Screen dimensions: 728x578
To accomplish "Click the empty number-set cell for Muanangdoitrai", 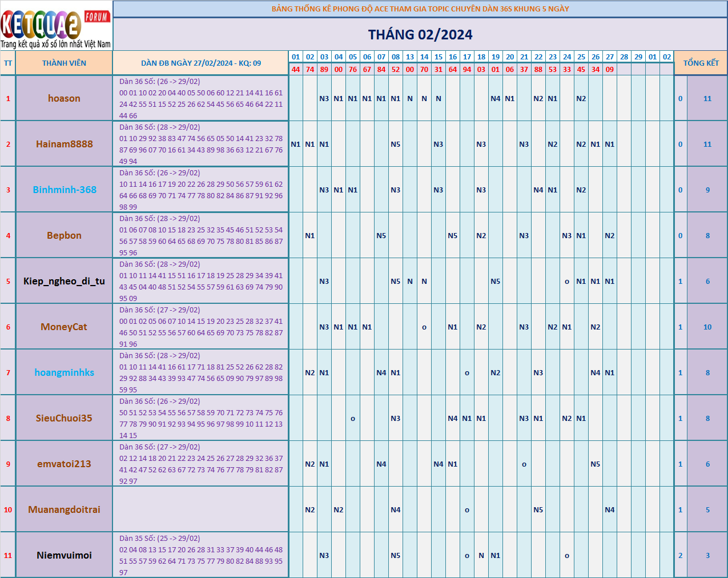I will click(200, 509).
